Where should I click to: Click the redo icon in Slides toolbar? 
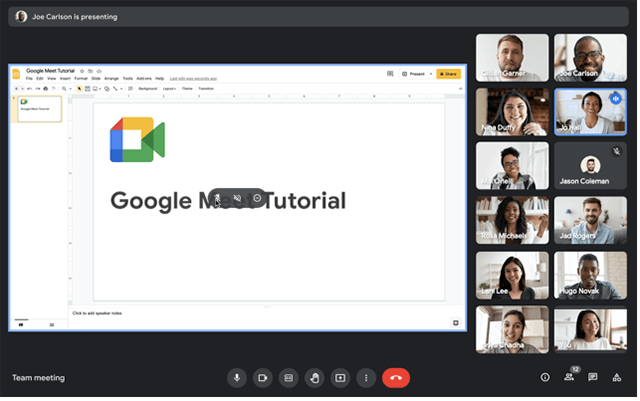coord(38,89)
